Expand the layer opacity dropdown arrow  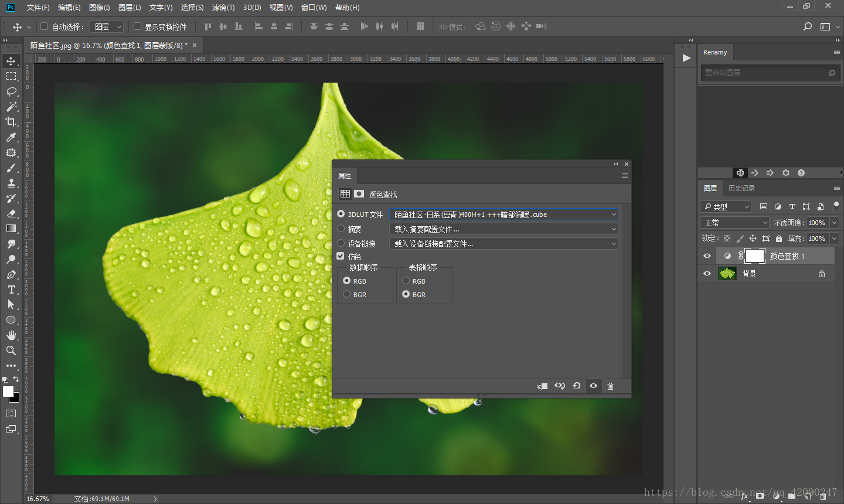[x=834, y=223]
